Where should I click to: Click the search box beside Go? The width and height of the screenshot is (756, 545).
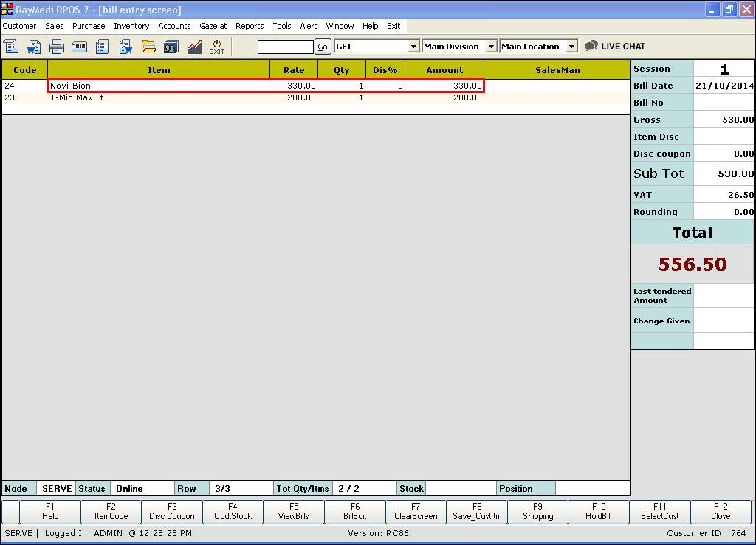coord(286,47)
